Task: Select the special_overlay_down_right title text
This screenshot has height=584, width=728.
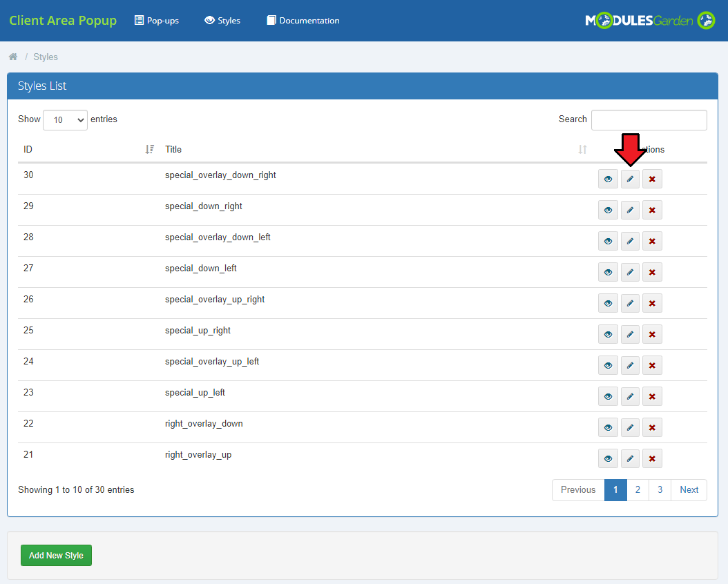Action: coord(220,175)
